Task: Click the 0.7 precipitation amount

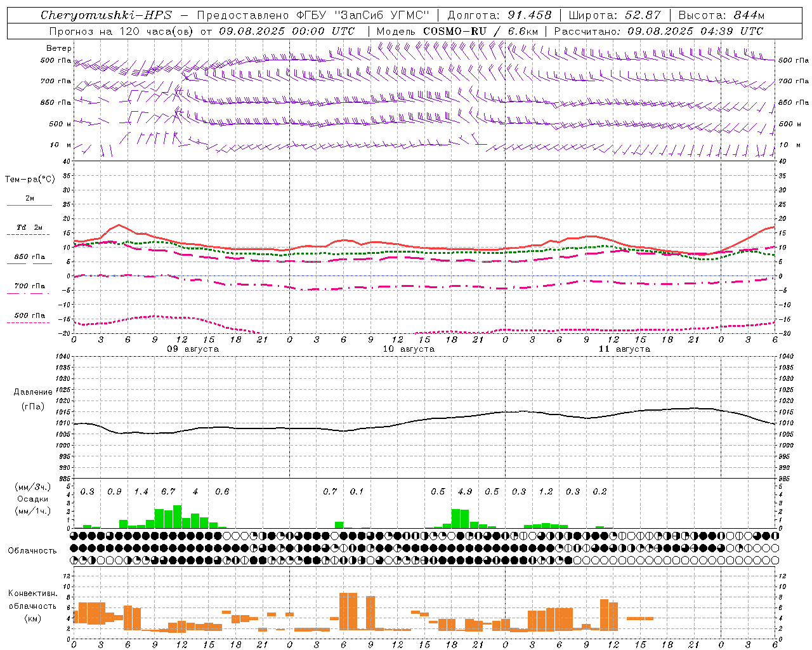Action: [330, 492]
